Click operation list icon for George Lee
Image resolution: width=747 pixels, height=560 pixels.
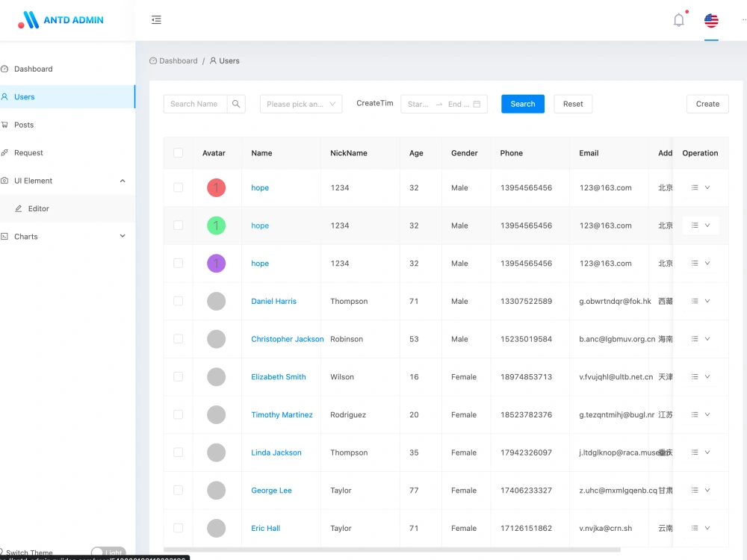[695, 491]
